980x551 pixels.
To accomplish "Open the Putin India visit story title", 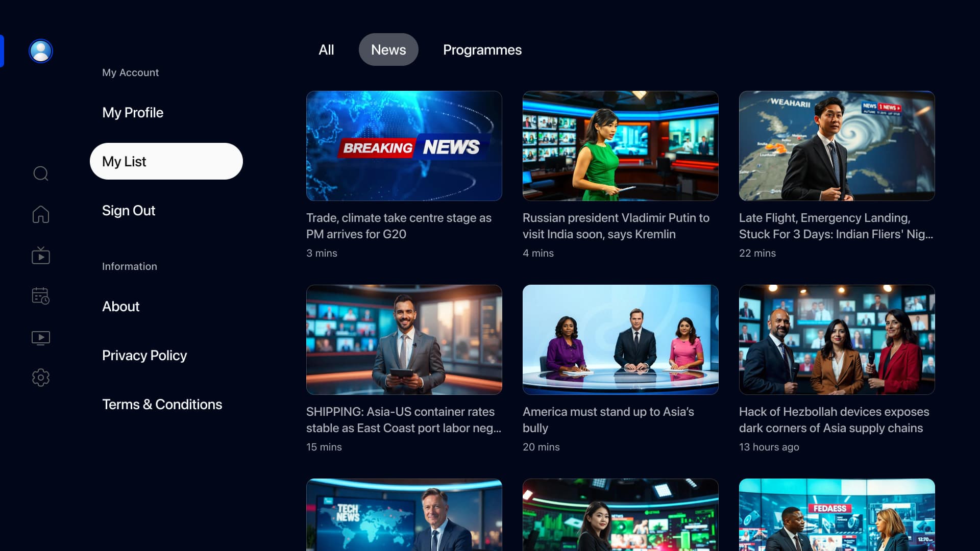I will coord(616,226).
